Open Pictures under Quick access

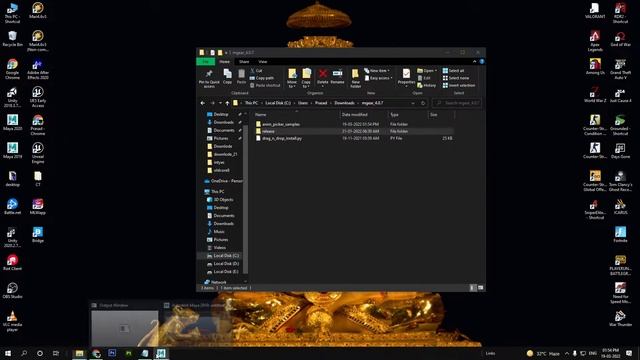[x=221, y=138]
